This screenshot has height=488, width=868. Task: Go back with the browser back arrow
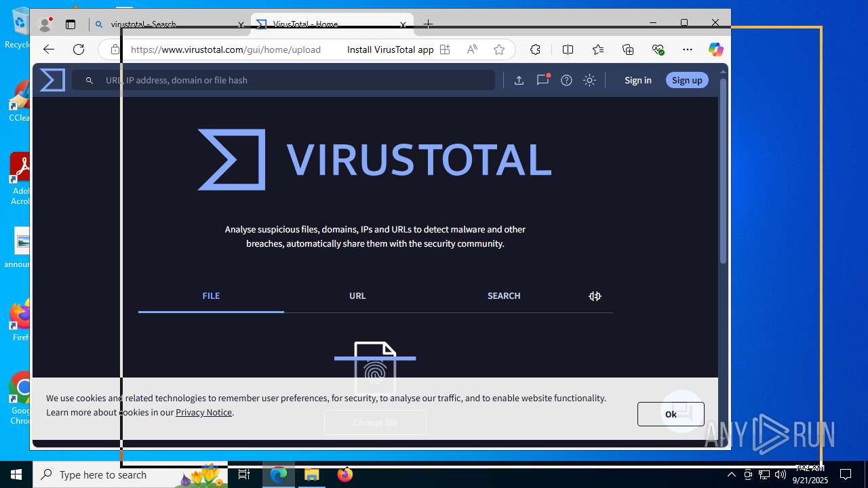click(x=48, y=49)
